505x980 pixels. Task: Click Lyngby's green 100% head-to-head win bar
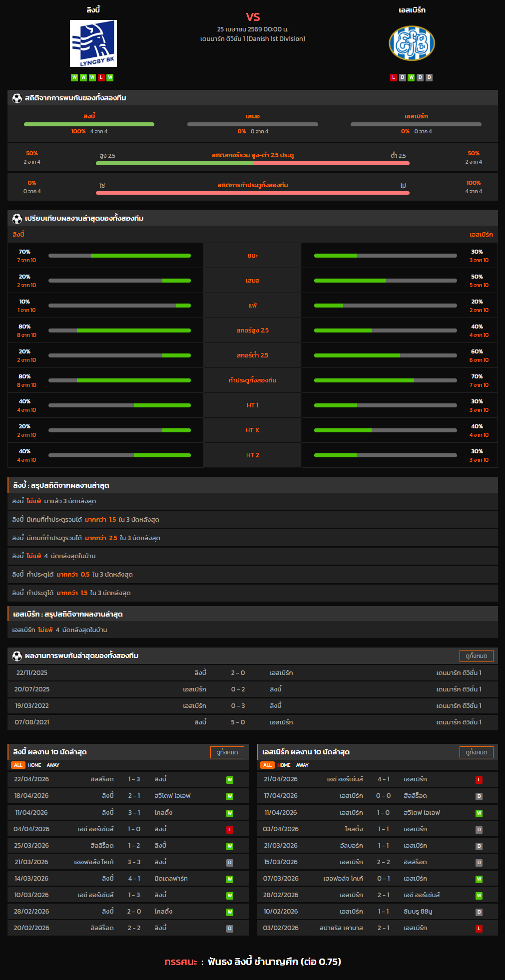(89, 124)
